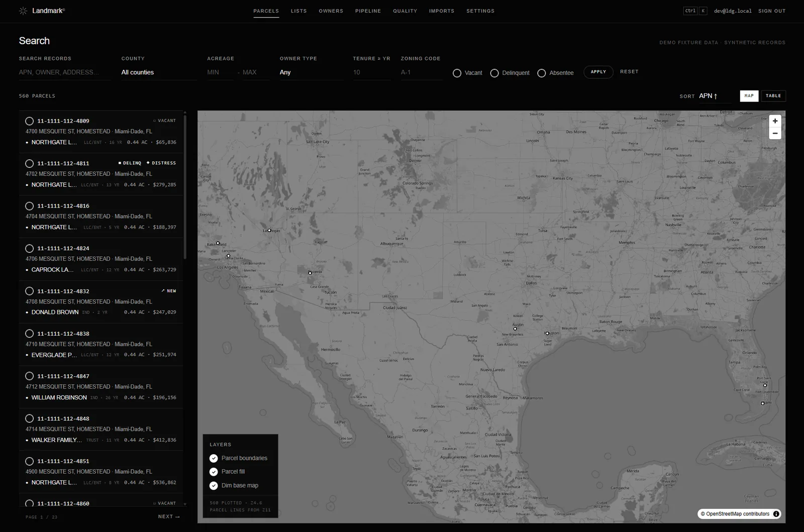Click the parcel marker near Miami
The image size is (804, 532).
762,403
